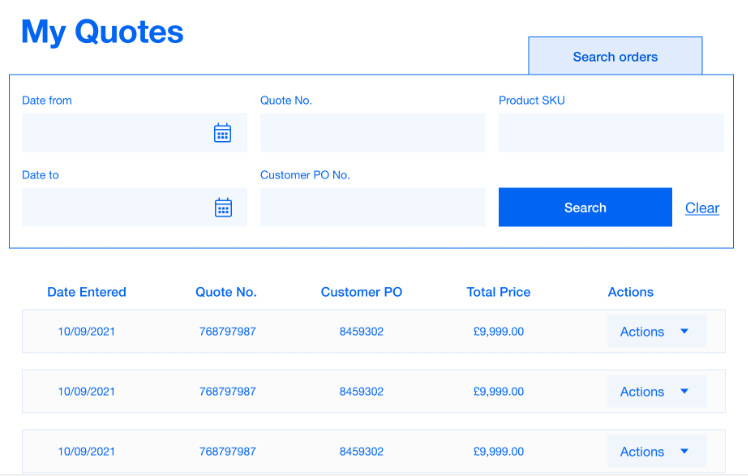Click the Customer PO No. field
This screenshot has width=748, height=476.
pos(372,207)
